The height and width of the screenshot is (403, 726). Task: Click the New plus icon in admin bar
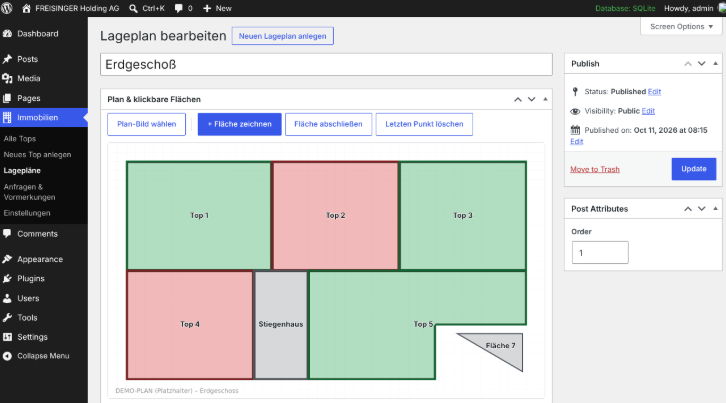pyautogui.click(x=207, y=8)
